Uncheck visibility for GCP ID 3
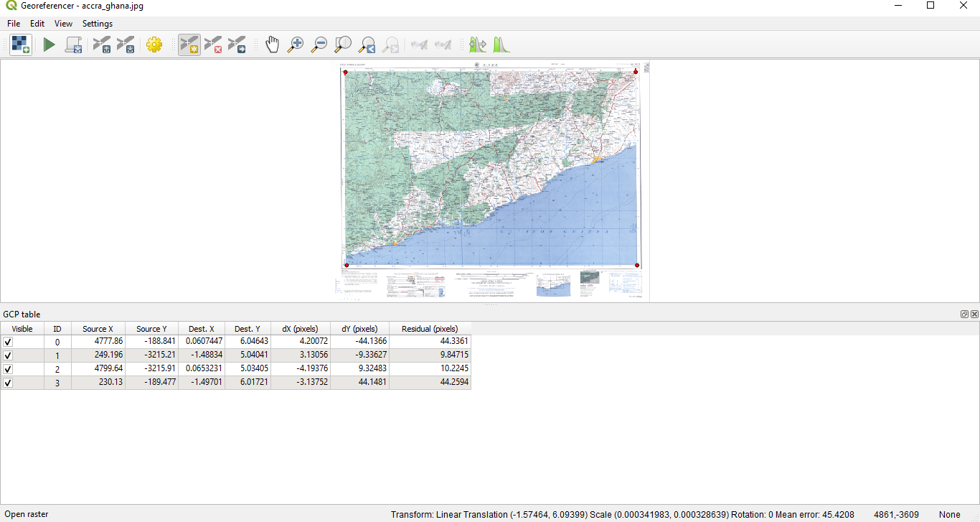This screenshot has width=980, height=522. (8, 383)
